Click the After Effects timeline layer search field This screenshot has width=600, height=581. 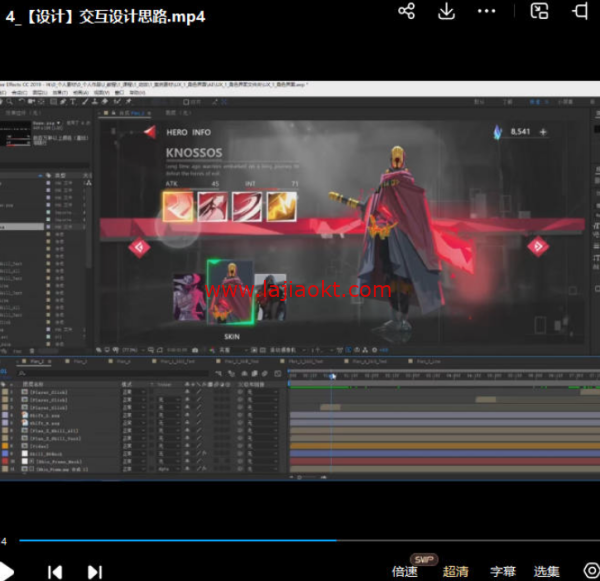point(113,373)
